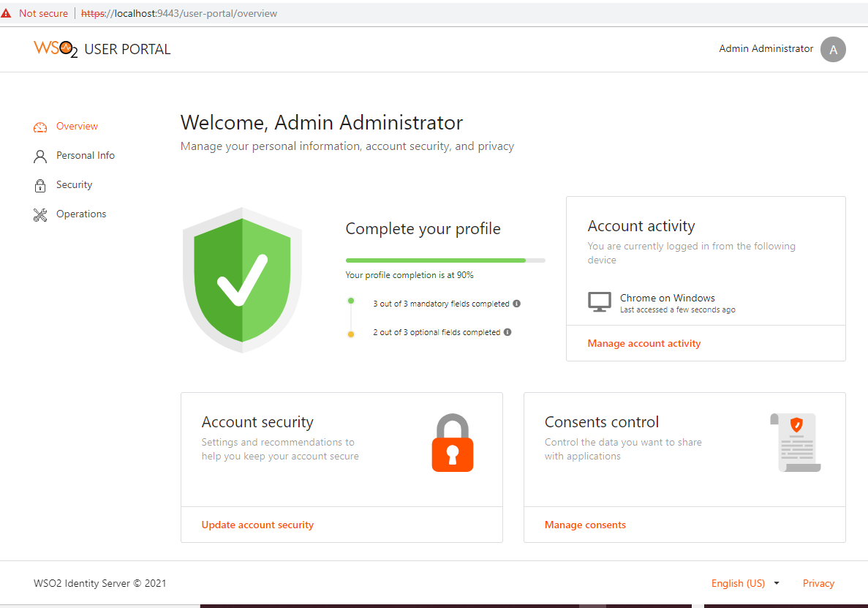Click the Security padlock sidebar icon
Image resolution: width=868 pixels, height=608 pixels.
[x=40, y=185]
